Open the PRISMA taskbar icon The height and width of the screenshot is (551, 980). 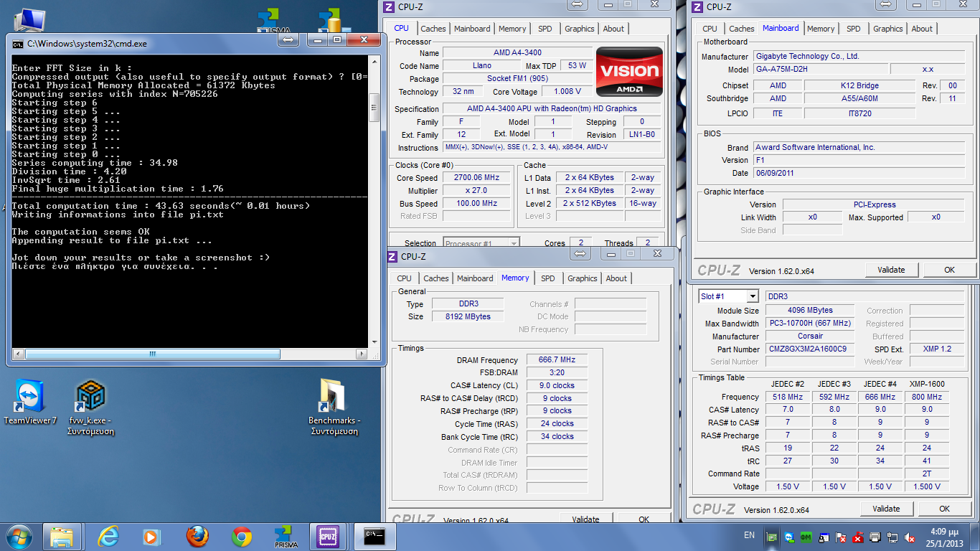pos(286,537)
